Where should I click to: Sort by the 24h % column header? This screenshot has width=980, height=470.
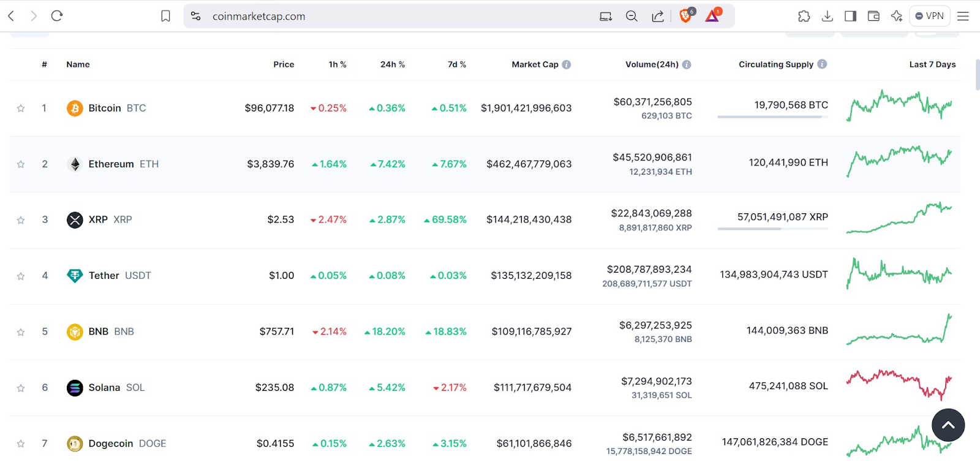[x=392, y=64]
